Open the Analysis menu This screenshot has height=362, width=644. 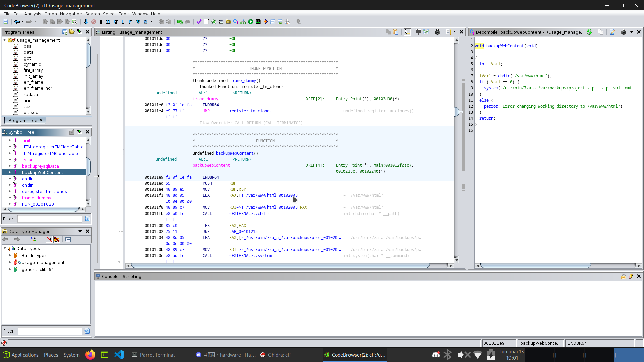pos(33,14)
